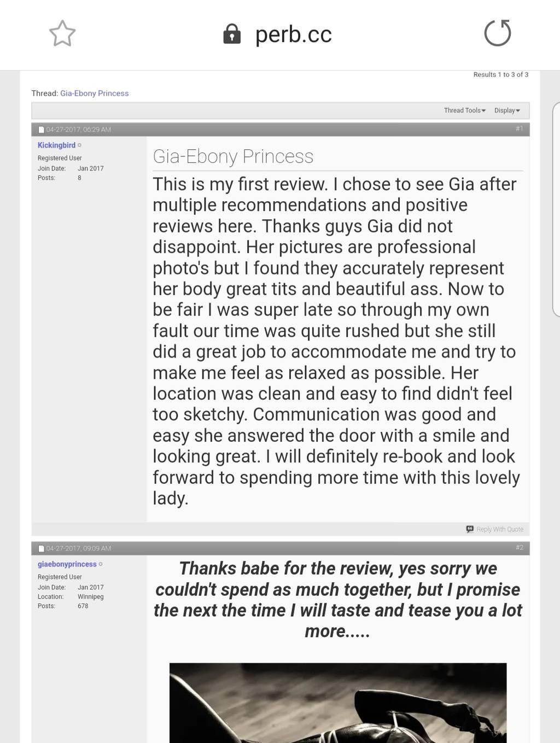Open giaebonyprincess user profile
Screen dimensions: 560x743
(x=67, y=564)
